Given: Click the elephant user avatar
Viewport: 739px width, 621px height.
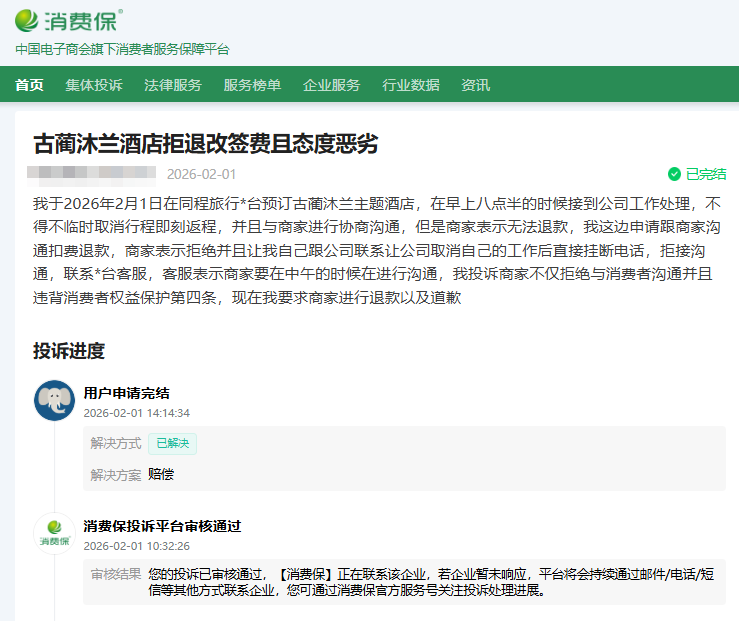Looking at the screenshot, I should pos(54,400).
